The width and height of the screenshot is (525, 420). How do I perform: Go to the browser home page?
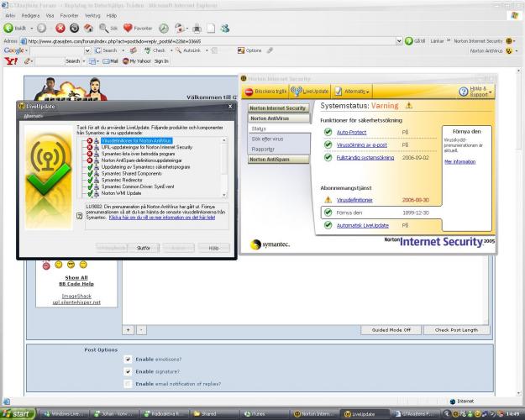click(89, 28)
